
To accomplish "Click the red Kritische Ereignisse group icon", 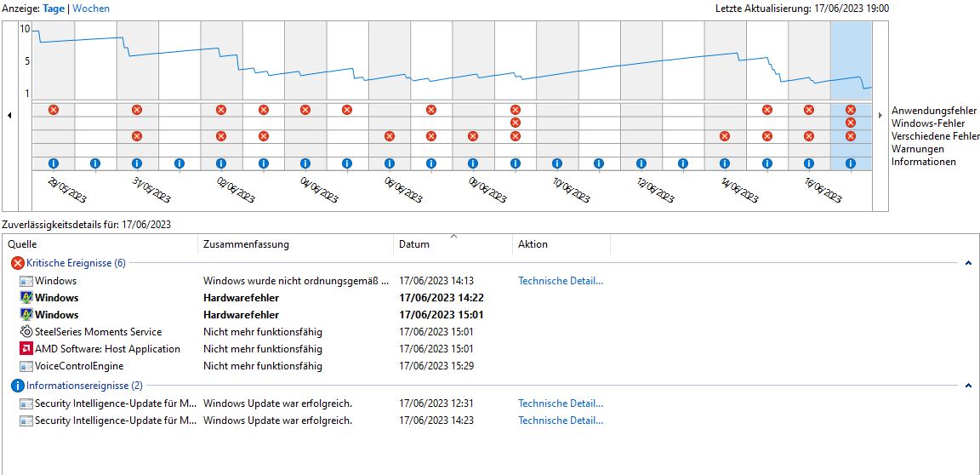I will pos(18,263).
